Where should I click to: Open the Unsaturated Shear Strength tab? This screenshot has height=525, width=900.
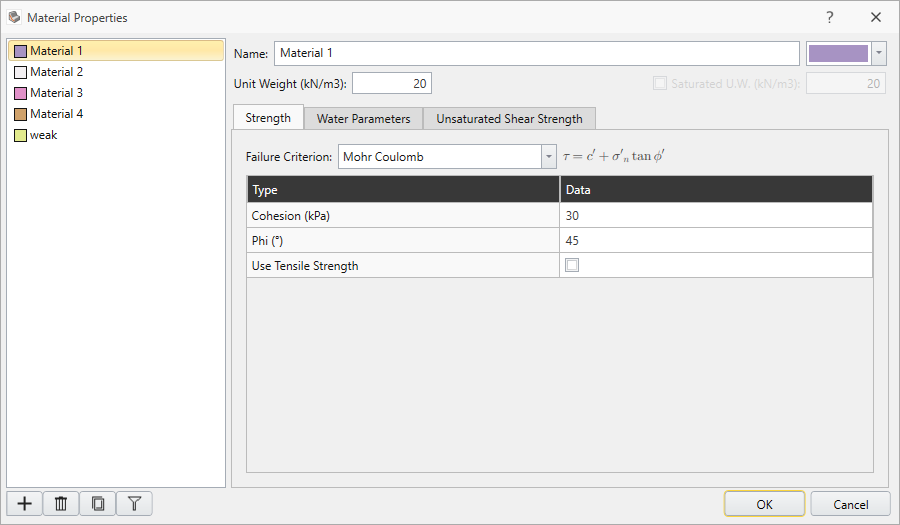(x=509, y=118)
